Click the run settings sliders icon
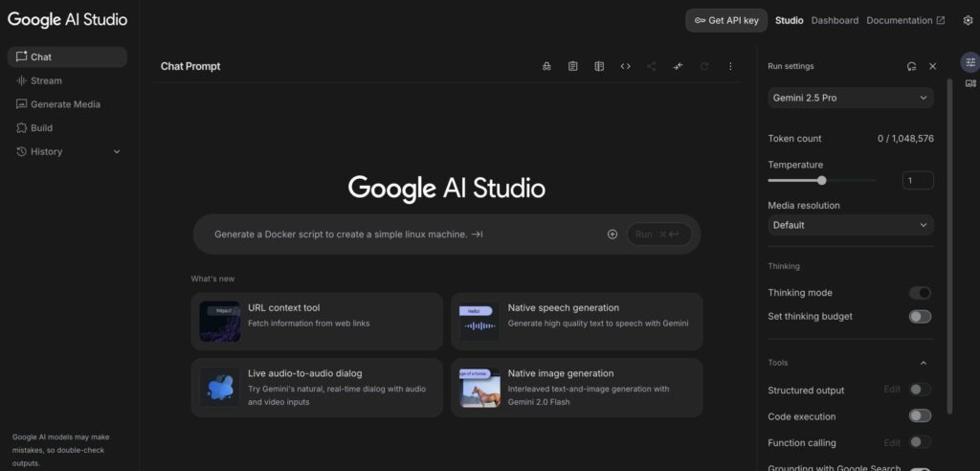Image resolution: width=980 pixels, height=471 pixels. pos(970,62)
